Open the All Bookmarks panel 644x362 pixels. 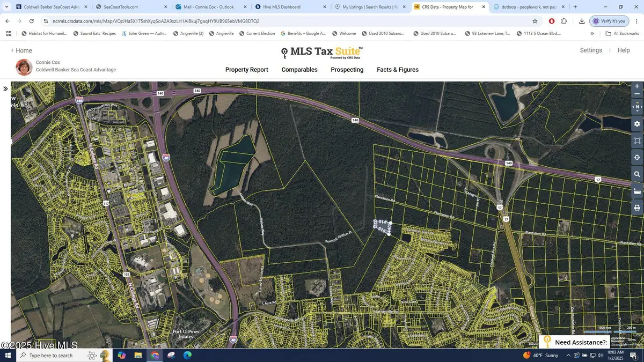tap(623, 33)
